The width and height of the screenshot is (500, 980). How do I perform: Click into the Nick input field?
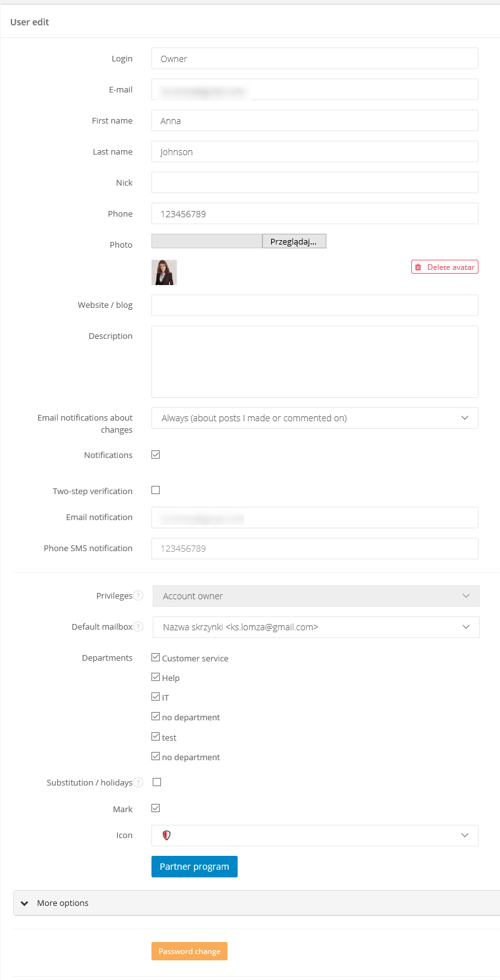[x=314, y=182]
